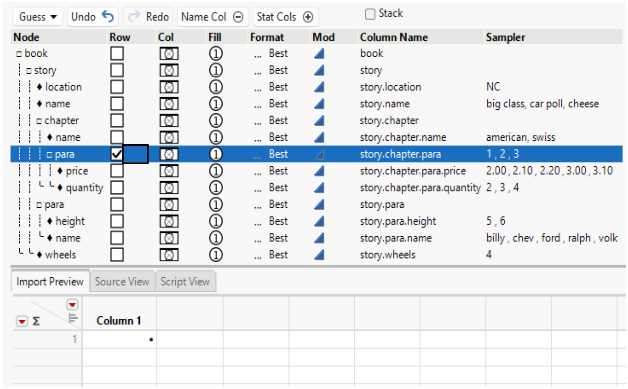Click the Redo button
Viewport: 628px width, 389px height.
pos(148,17)
